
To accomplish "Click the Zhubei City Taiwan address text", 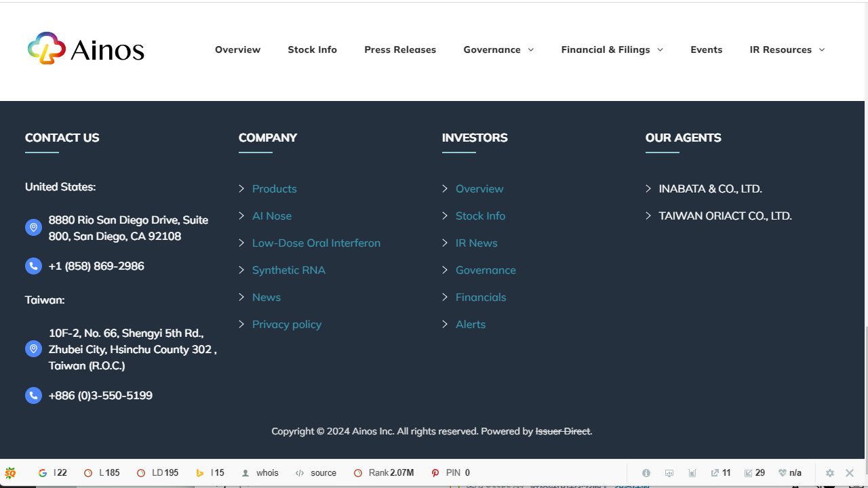I will [x=132, y=349].
